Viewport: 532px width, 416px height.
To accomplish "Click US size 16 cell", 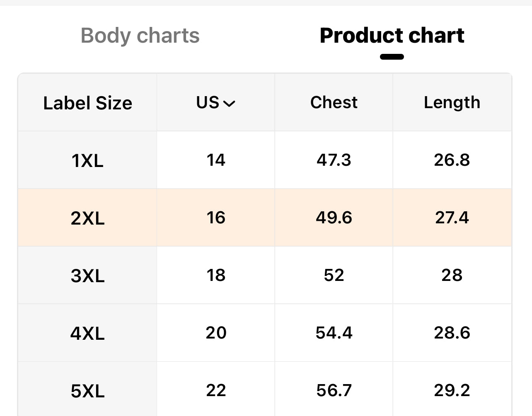I will pyautogui.click(x=216, y=218).
